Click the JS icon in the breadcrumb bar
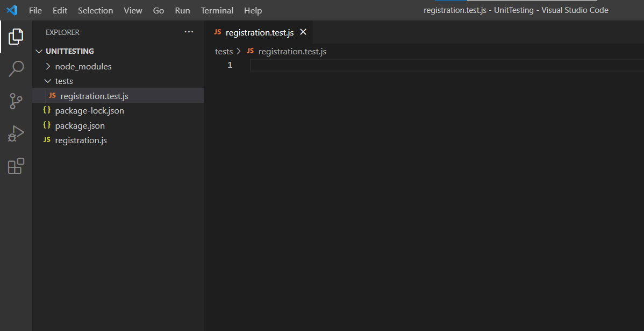This screenshot has height=331, width=644. (249, 51)
